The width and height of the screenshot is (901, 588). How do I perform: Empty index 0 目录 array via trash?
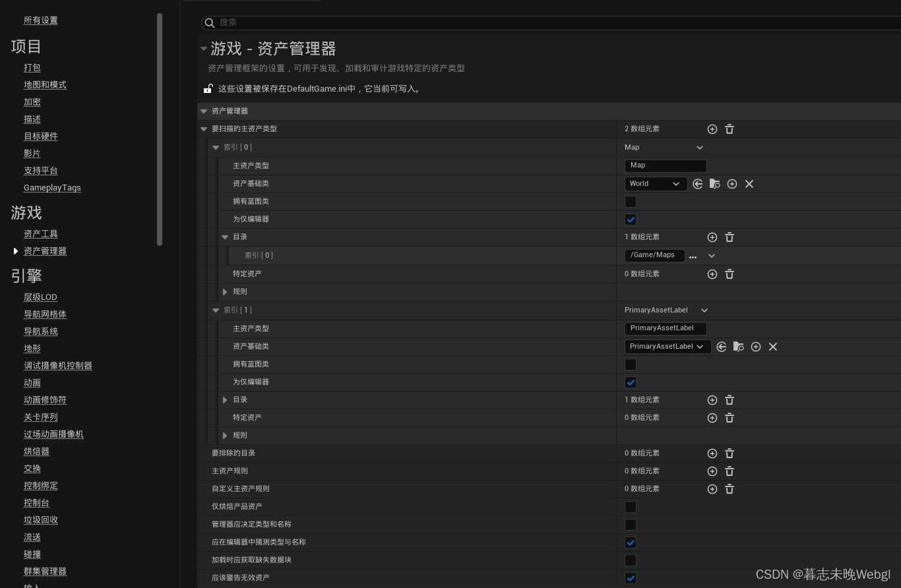pyautogui.click(x=730, y=237)
